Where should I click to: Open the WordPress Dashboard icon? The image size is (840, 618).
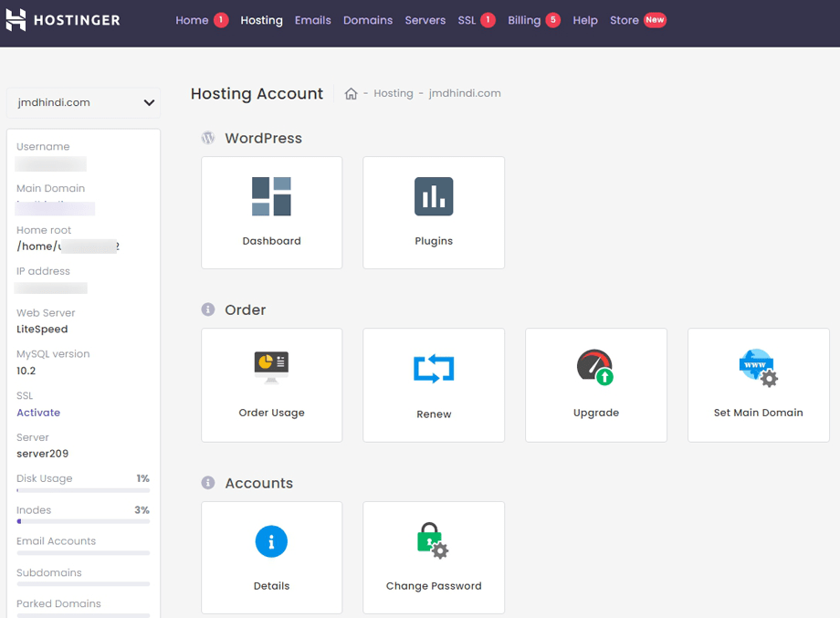[x=271, y=196]
